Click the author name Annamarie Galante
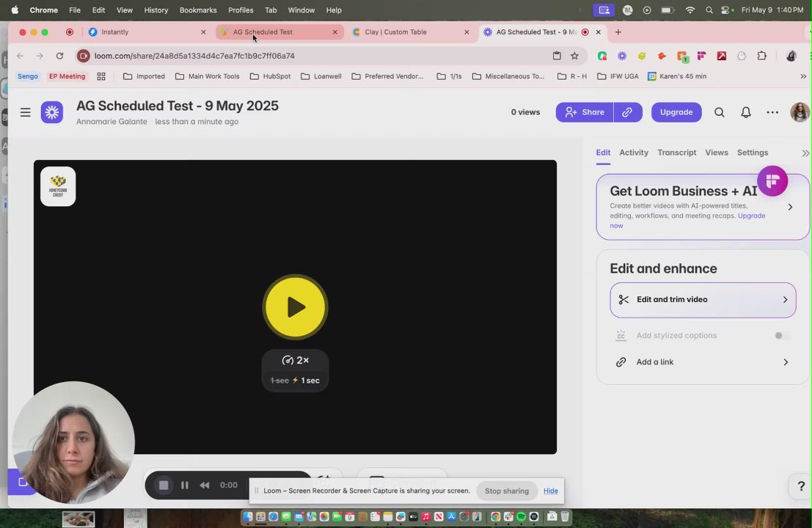Image resolution: width=812 pixels, height=528 pixels. pos(111,122)
